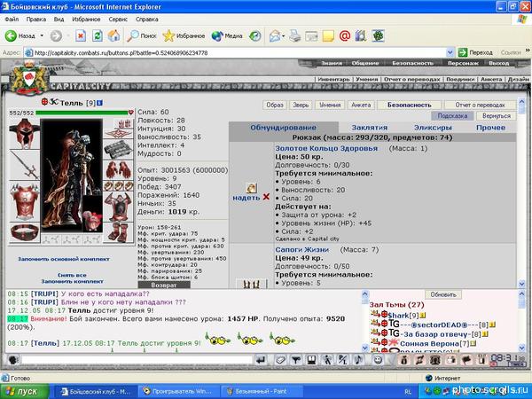Open the IE History clock icon

[254, 36]
